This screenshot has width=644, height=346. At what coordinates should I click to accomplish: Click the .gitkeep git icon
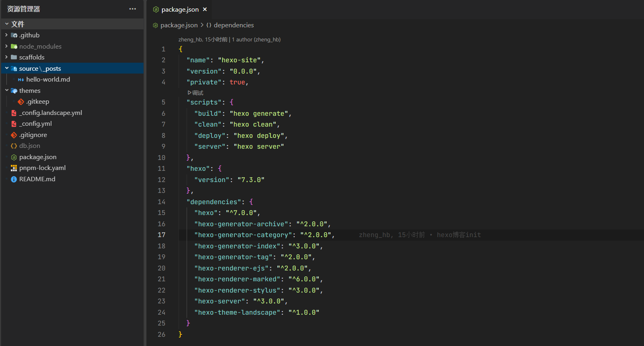tap(21, 102)
